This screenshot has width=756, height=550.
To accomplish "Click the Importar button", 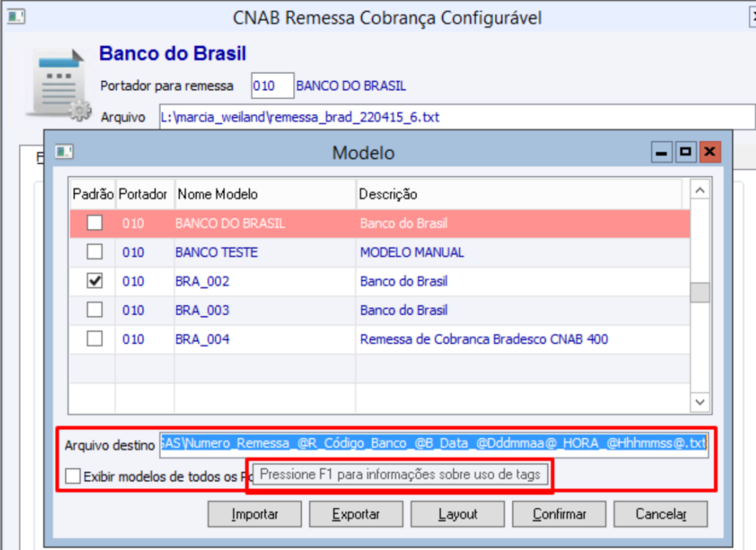I will [x=255, y=514].
